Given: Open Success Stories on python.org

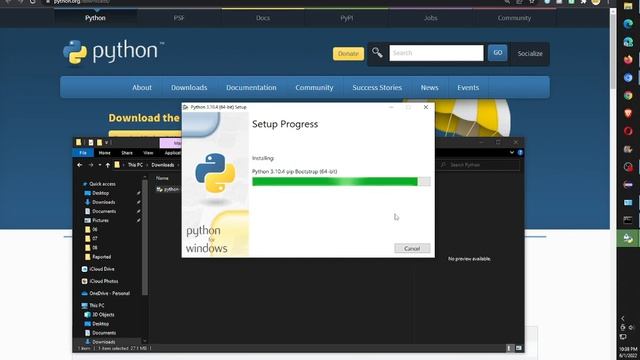Looking at the screenshot, I should (x=377, y=87).
